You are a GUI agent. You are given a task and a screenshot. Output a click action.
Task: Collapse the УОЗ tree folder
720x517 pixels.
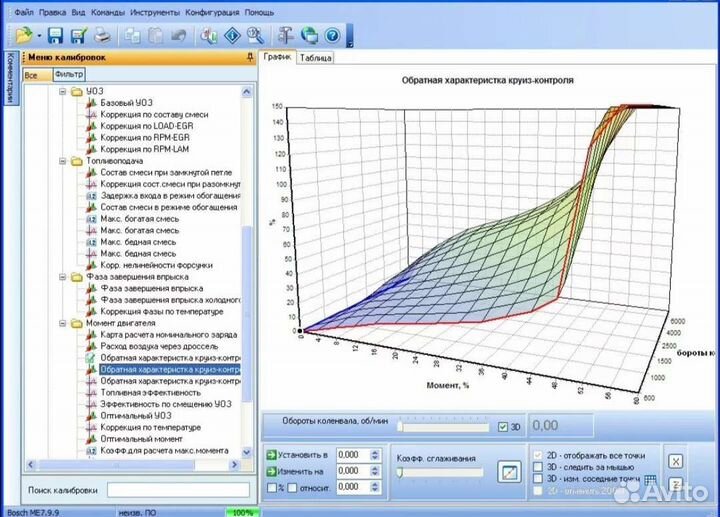tap(62, 92)
